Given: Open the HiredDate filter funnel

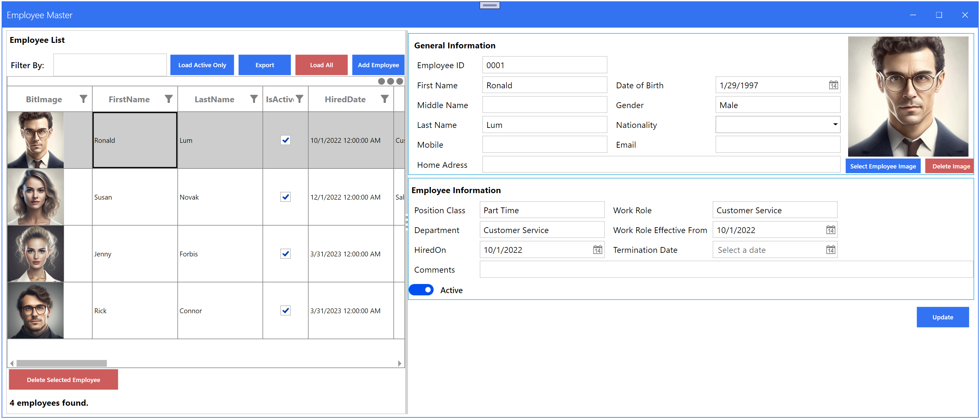Looking at the screenshot, I should pyautogui.click(x=385, y=99).
